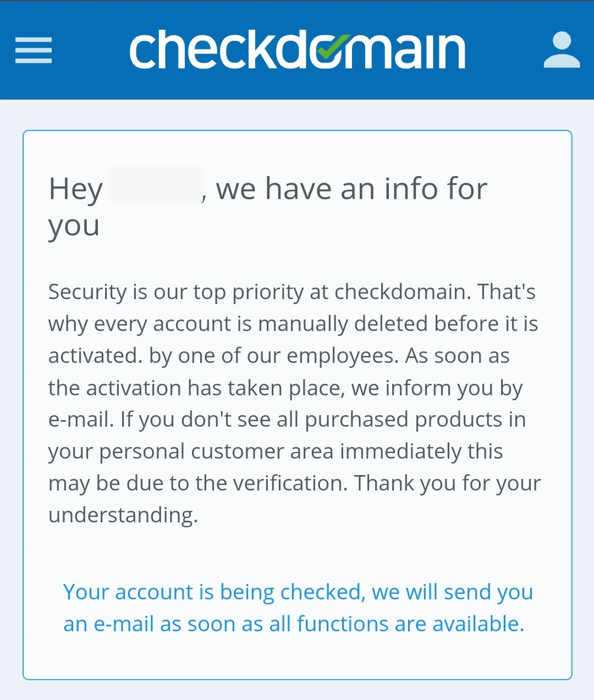Click 'Thank you for your' text

pyautogui.click(x=447, y=483)
